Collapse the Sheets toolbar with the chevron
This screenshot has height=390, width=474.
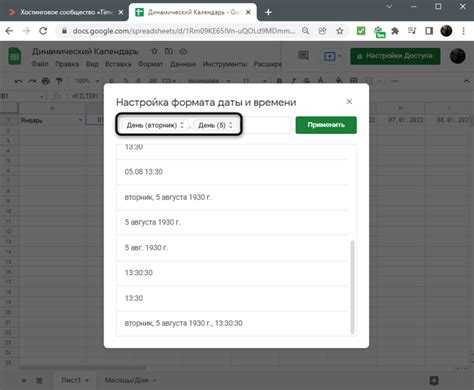click(x=467, y=81)
